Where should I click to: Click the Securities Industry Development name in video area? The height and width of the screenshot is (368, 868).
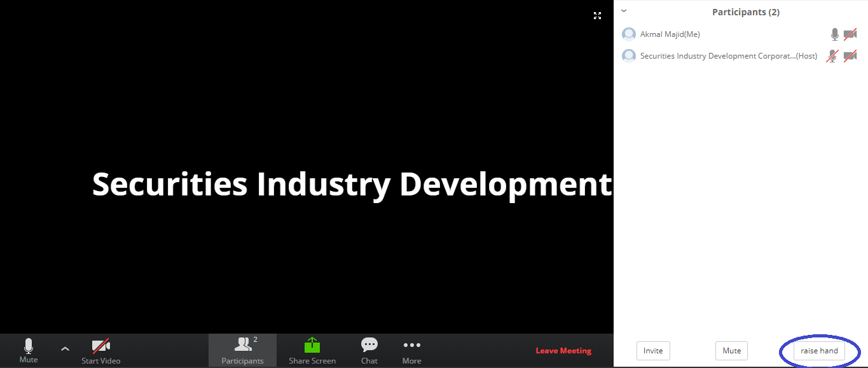coord(352,184)
